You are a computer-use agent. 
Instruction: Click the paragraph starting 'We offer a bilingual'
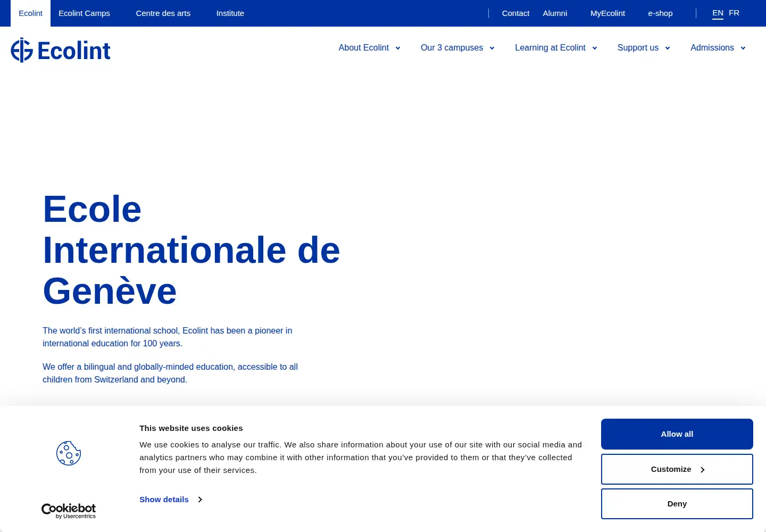tap(170, 373)
